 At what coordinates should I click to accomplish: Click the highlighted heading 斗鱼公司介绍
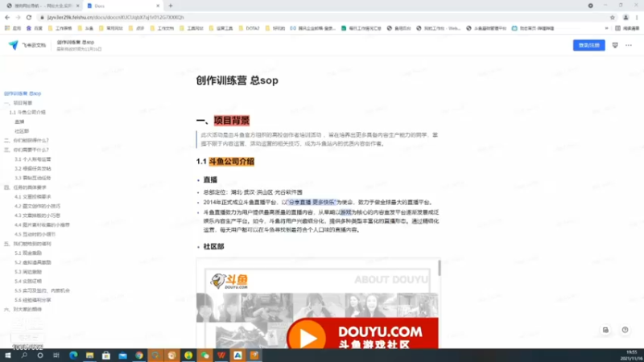coord(232,162)
